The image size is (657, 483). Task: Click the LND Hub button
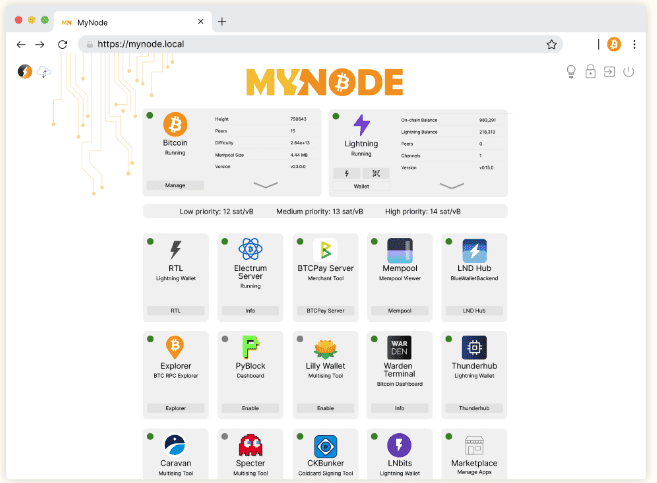pyautogui.click(x=474, y=311)
